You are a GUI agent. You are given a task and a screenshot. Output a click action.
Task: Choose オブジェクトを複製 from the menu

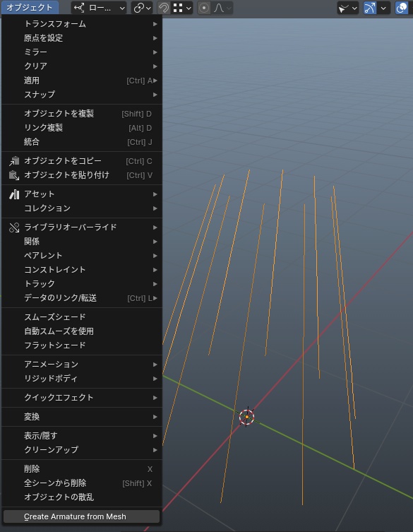point(82,114)
